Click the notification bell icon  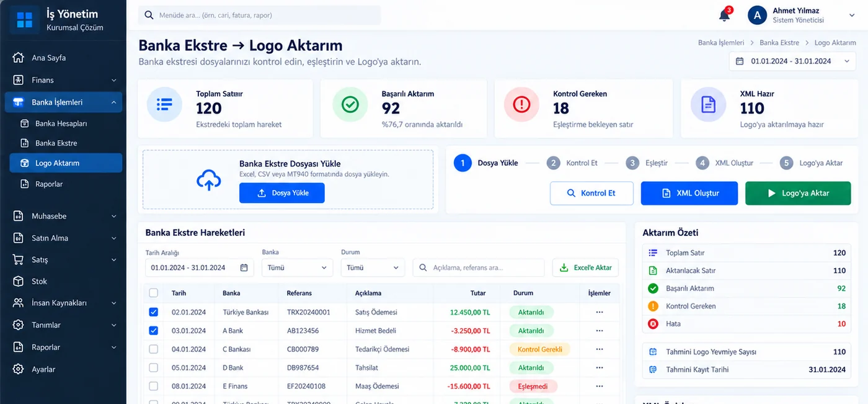coord(724,16)
